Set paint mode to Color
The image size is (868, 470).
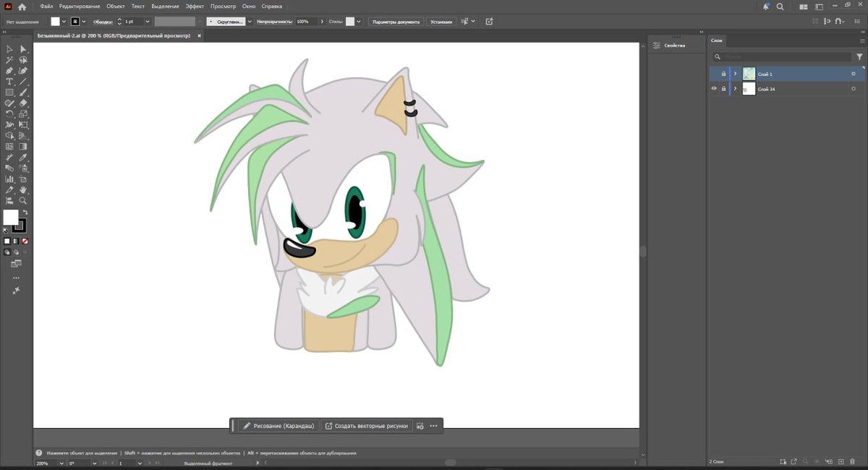pos(7,241)
